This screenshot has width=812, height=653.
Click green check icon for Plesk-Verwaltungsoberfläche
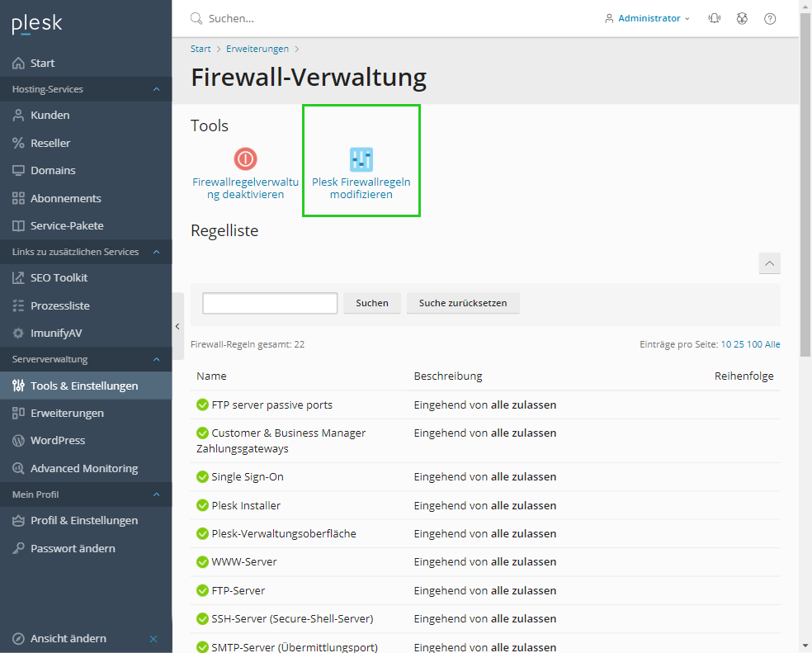tap(202, 533)
